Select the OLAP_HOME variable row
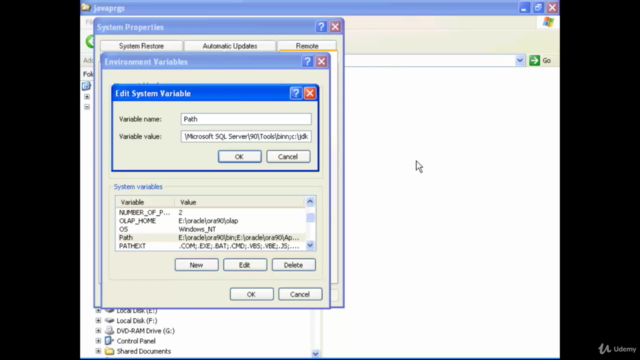This screenshot has width=640, height=360. pyautogui.click(x=210, y=221)
